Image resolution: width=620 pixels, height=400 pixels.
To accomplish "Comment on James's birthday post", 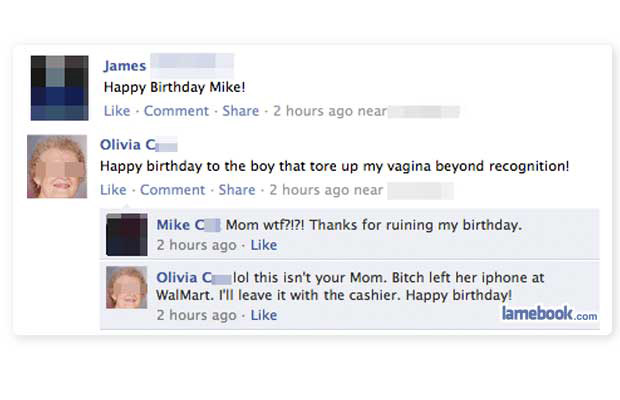I will tap(176, 111).
